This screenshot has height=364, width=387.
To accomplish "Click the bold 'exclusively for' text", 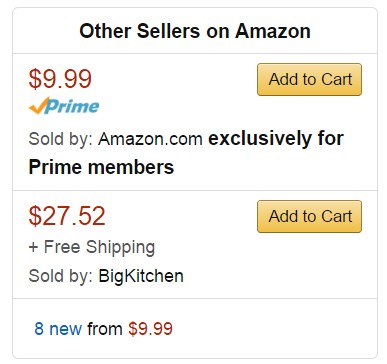I will (276, 138).
